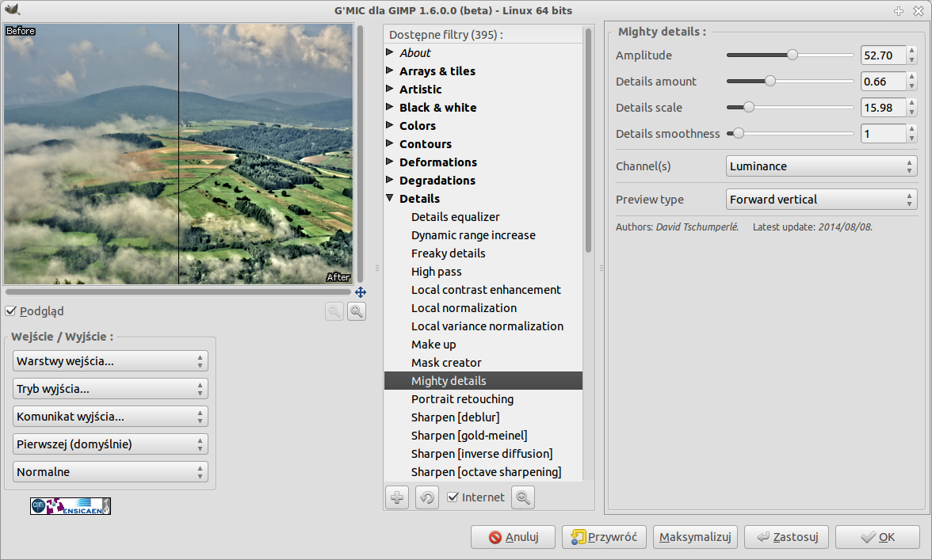
Task: Expand the Black & white category
Action: point(390,107)
